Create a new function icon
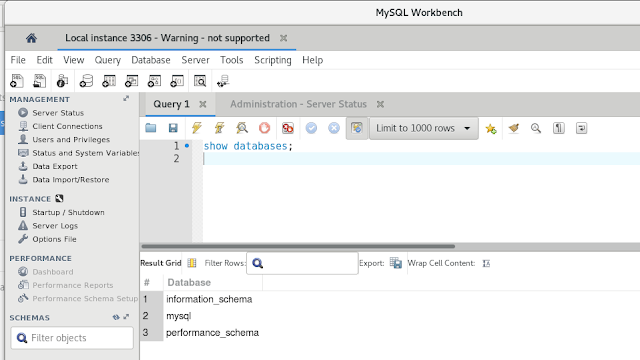The image size is (640, 360). tap(177, 81)
